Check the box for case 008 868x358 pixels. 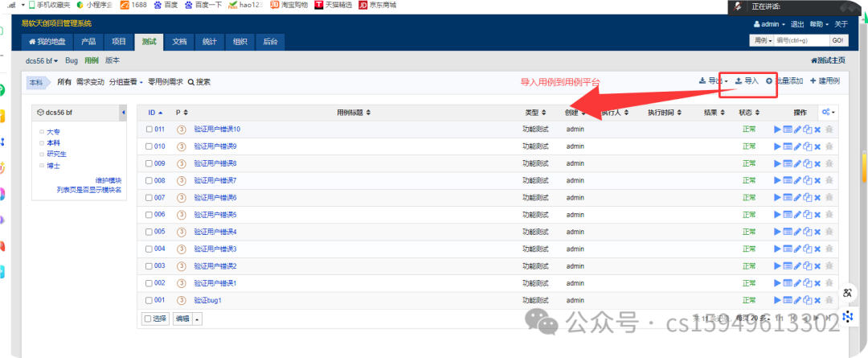pyautogui.click(x=149, y=181)
